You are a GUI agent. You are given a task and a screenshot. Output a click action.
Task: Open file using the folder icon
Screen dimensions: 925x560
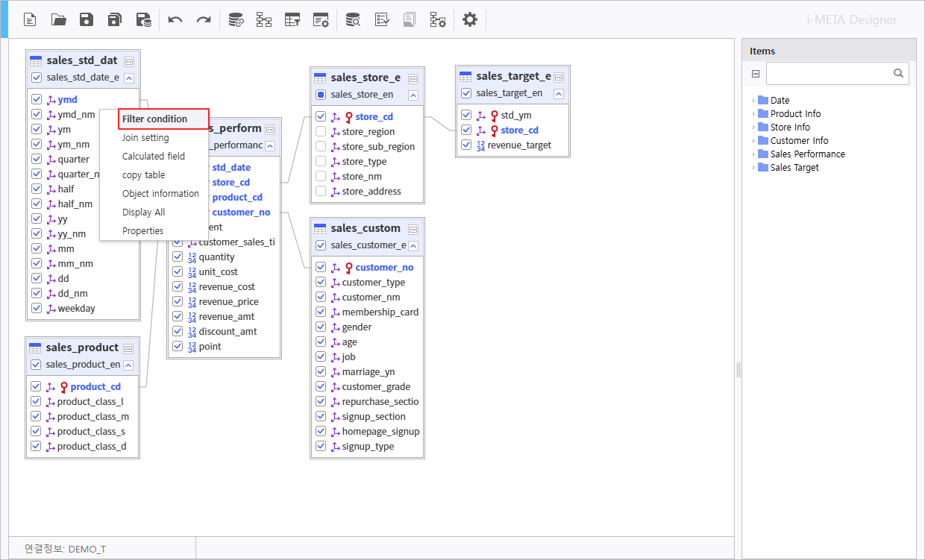click(58, 20)
